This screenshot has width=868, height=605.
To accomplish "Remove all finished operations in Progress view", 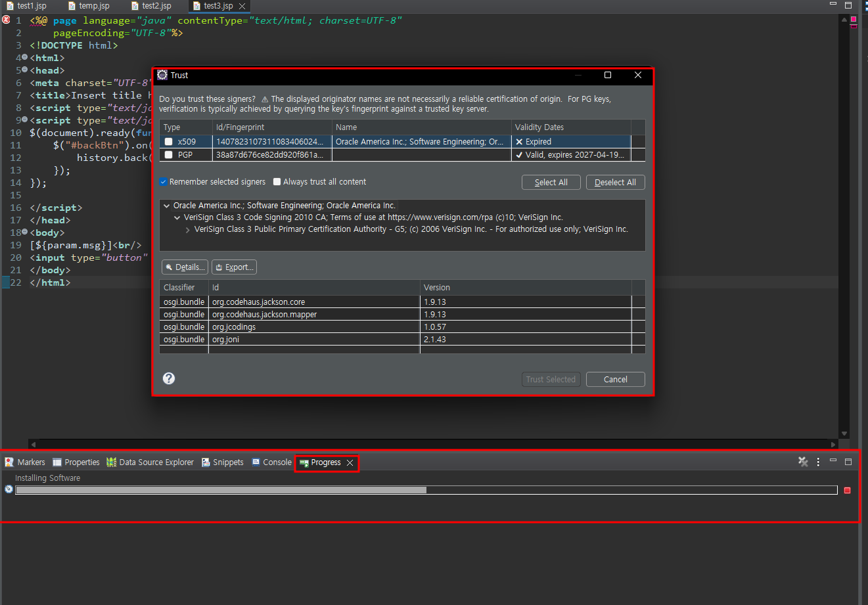I will pos(803,462).
